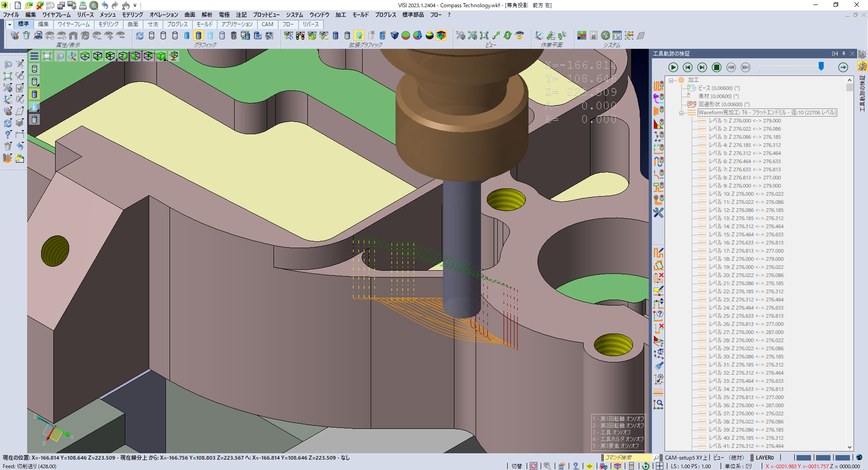Click the paint palette attributes icon
The image size is (868, 470).
pos(14,35)
